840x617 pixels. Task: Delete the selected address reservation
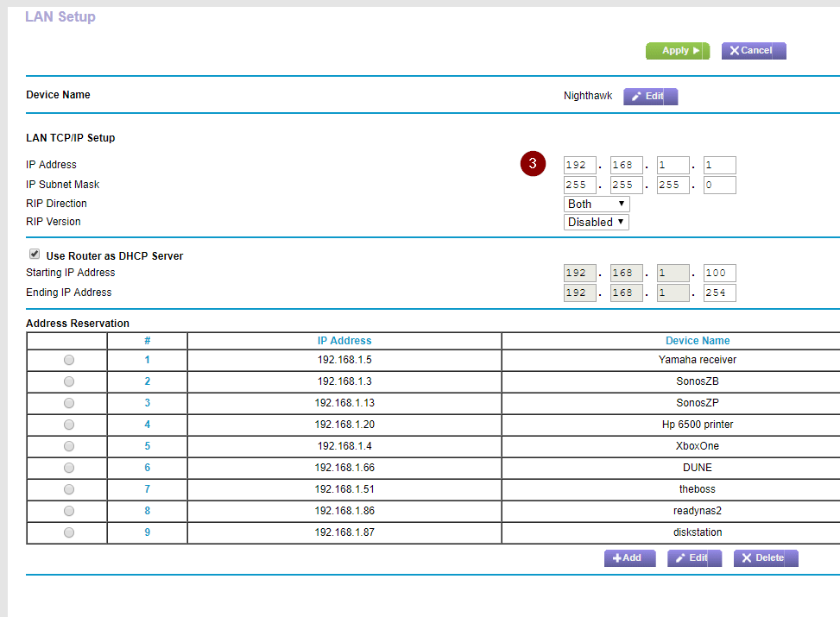point(766,558)
